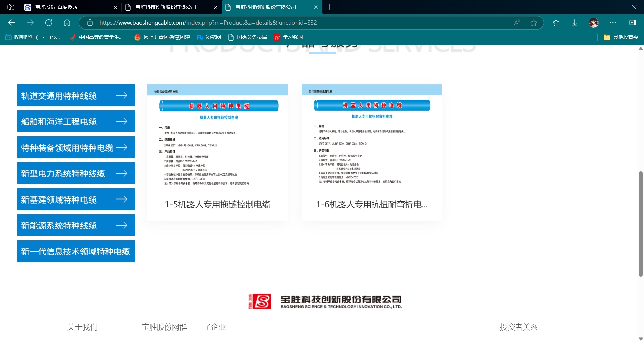The image size is (644, 342).
Task: Open the 粉笔网 bookmark
Action: [x=209, y=37]
